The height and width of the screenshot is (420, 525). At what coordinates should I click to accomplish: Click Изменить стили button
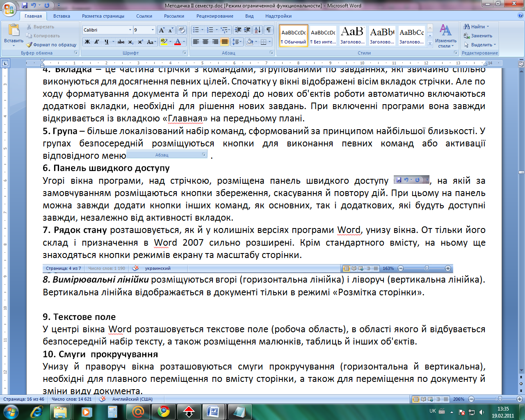pyautogui.click(x=446, y=36)
